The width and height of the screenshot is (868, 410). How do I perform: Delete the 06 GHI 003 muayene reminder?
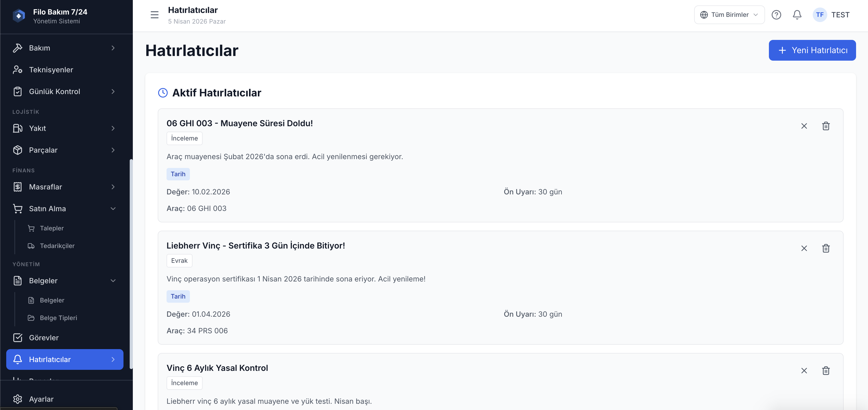(825, 126)
